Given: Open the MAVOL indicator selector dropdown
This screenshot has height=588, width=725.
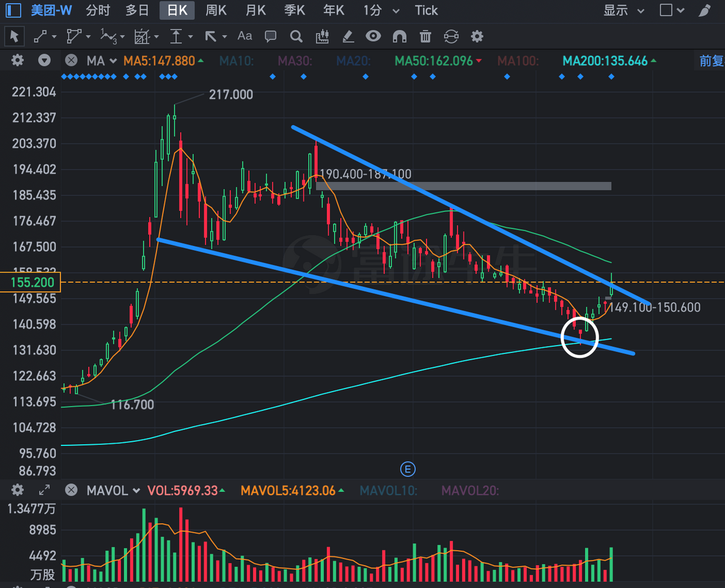Looking at the screenshot, I should pyautogui.click(x=114, y=491).
